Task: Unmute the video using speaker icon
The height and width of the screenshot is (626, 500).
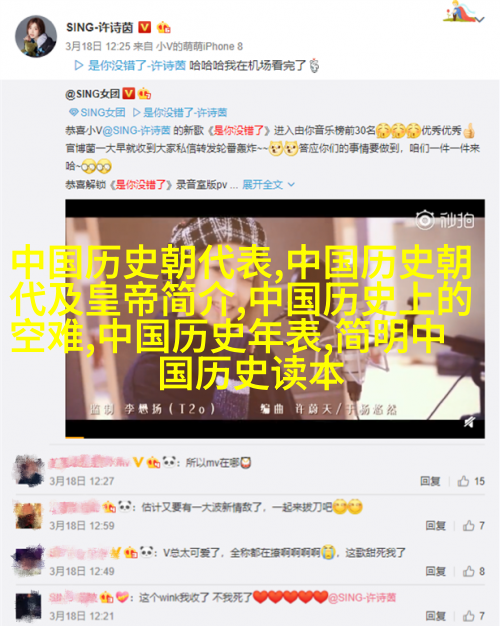Action: [469, 422]
